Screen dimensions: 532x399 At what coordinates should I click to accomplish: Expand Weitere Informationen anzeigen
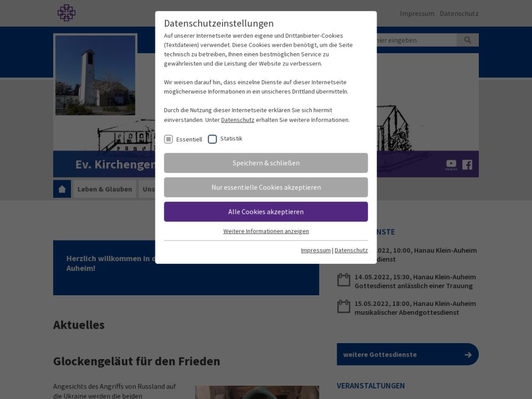266,231
